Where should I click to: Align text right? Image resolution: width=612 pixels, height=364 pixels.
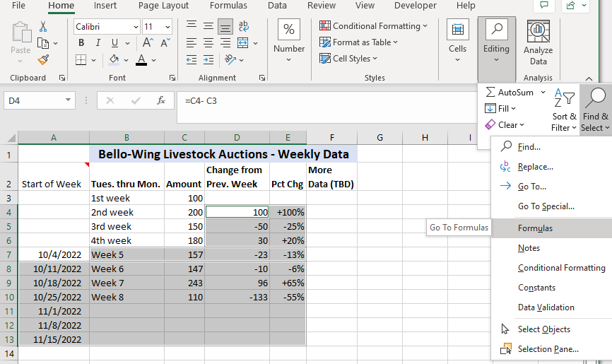point(225,43)
